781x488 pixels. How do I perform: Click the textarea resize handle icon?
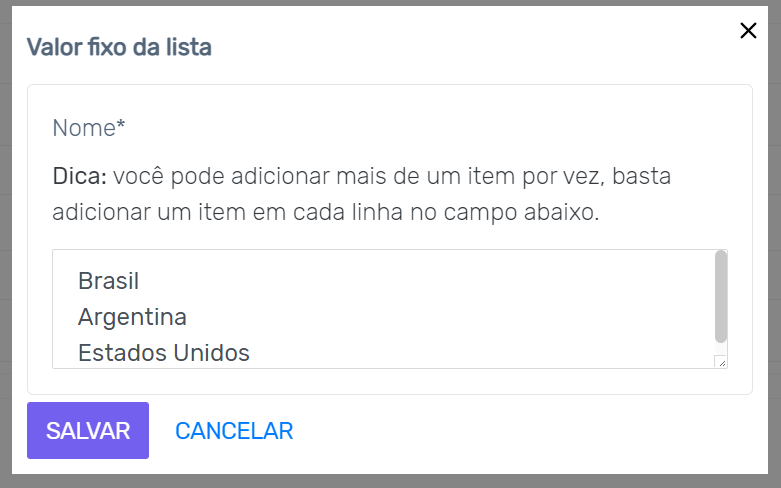point(720,362)
